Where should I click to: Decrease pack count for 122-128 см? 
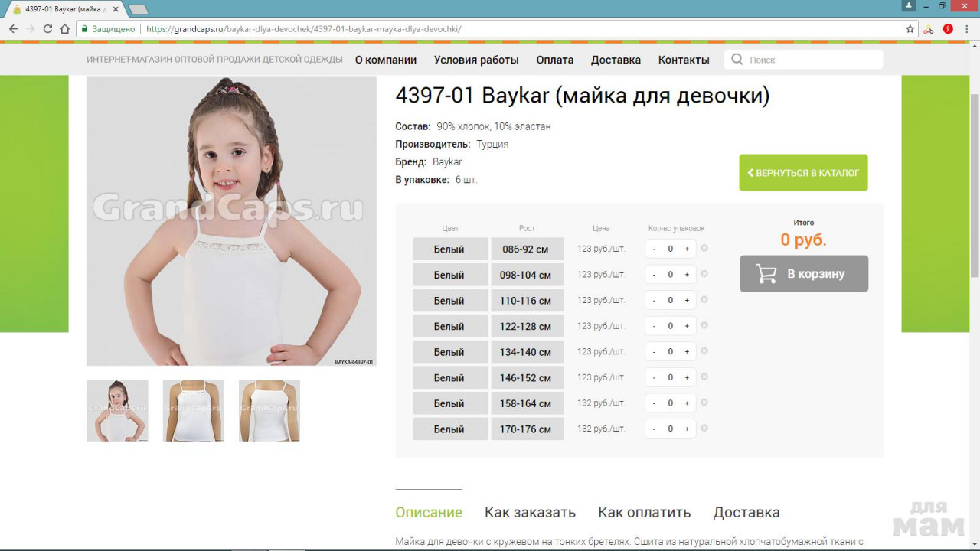tap(654, 326)
